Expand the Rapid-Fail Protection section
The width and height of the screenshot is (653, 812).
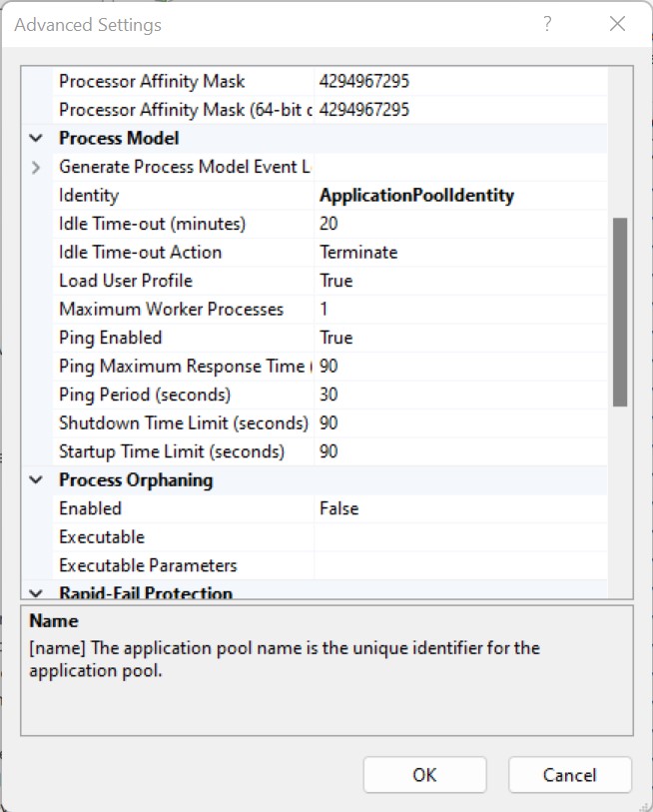pyautogui.click(x=35, y=592)
